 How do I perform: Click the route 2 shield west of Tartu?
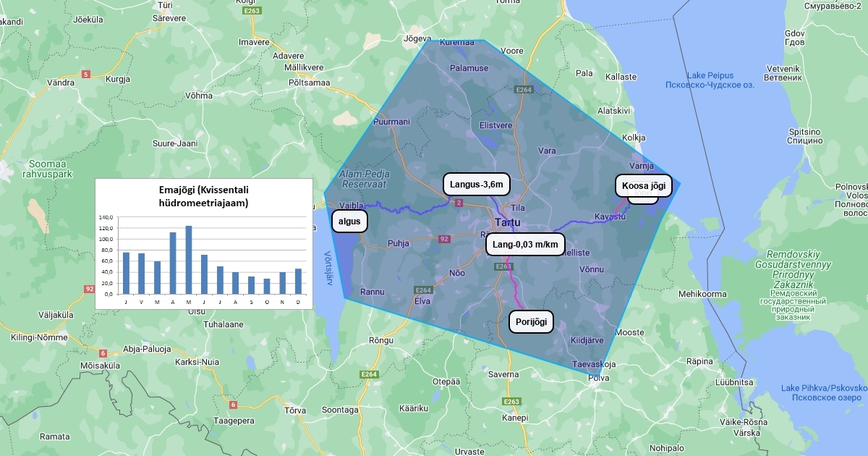pos(459,203)
